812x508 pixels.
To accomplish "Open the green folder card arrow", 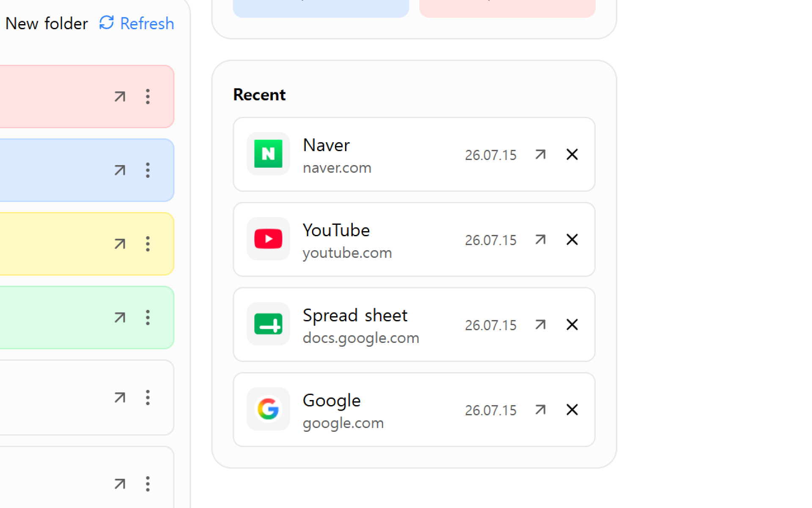I will pyautogui.click(x=120, y=317).
